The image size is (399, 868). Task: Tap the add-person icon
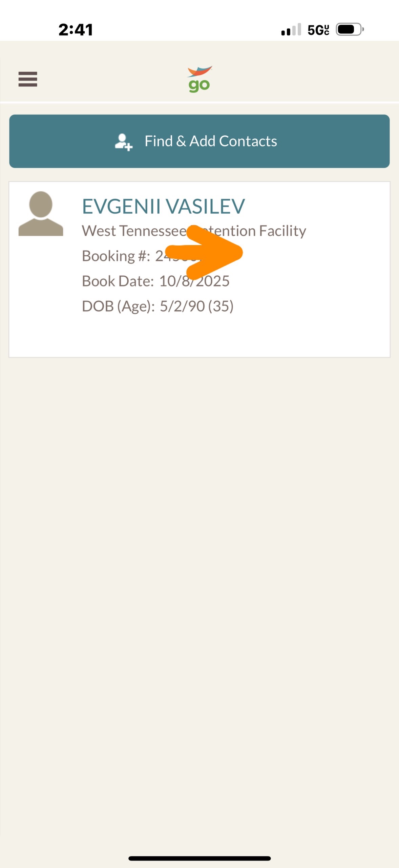tap(123, 142)
